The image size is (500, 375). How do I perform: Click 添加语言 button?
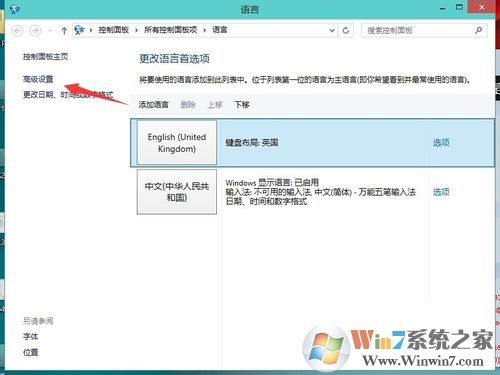(153, 105)
